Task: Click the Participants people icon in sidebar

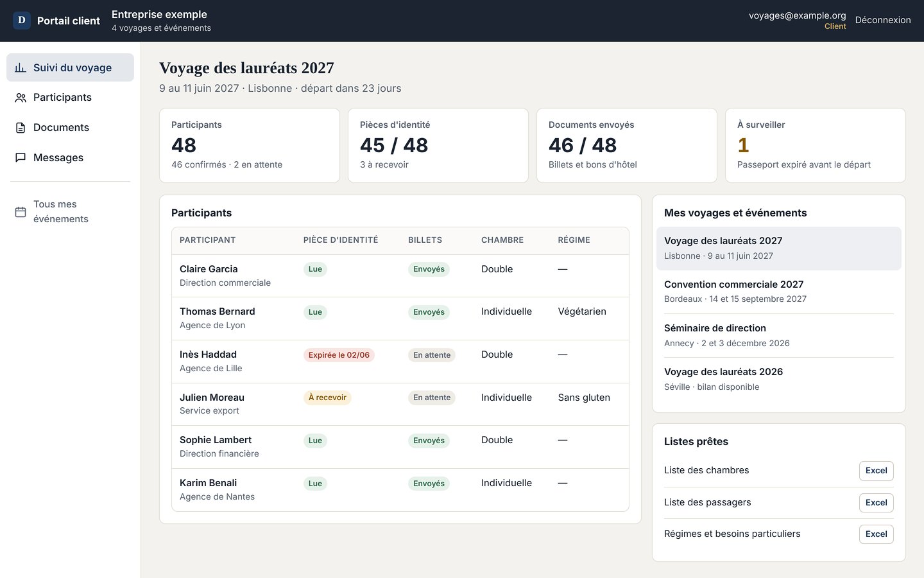Action: (21, 98)
